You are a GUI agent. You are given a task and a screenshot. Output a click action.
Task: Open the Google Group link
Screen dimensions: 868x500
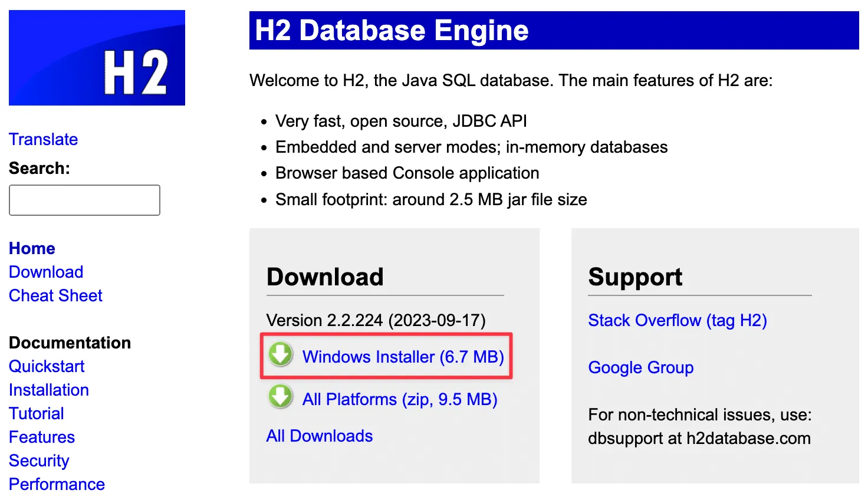[641, 367]
